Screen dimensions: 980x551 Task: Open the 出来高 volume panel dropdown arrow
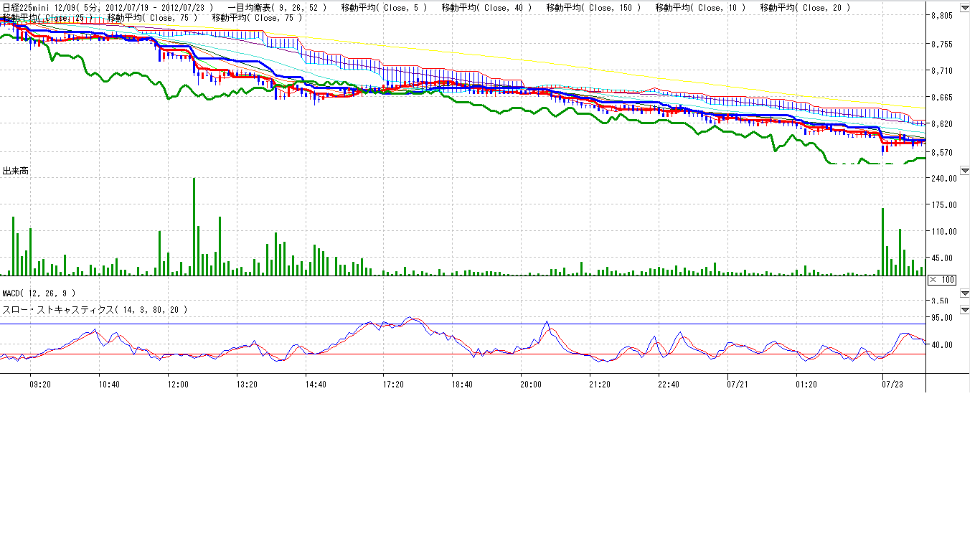click(x=965, y=171)
